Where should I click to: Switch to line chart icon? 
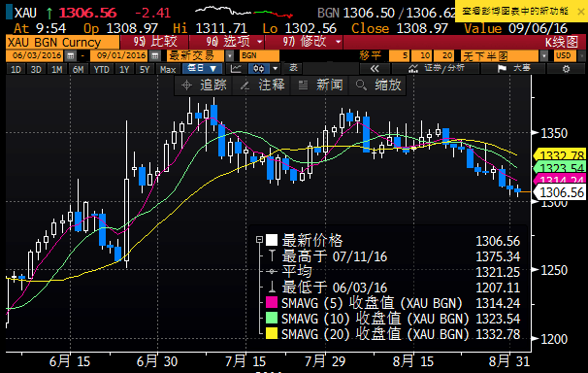(237, 69)
